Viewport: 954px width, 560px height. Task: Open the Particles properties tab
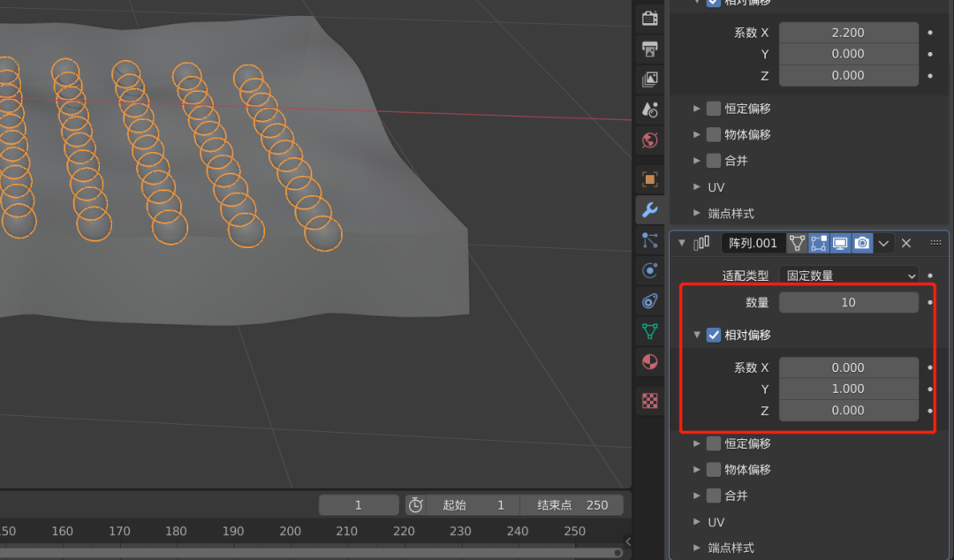pos(650,240)
